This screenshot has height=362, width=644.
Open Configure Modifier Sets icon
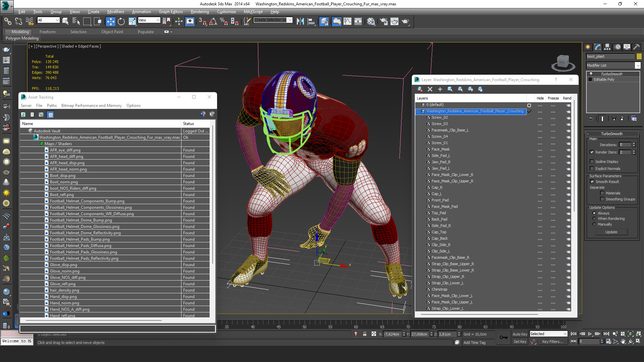pyautogui.click(x=634, y=119)
